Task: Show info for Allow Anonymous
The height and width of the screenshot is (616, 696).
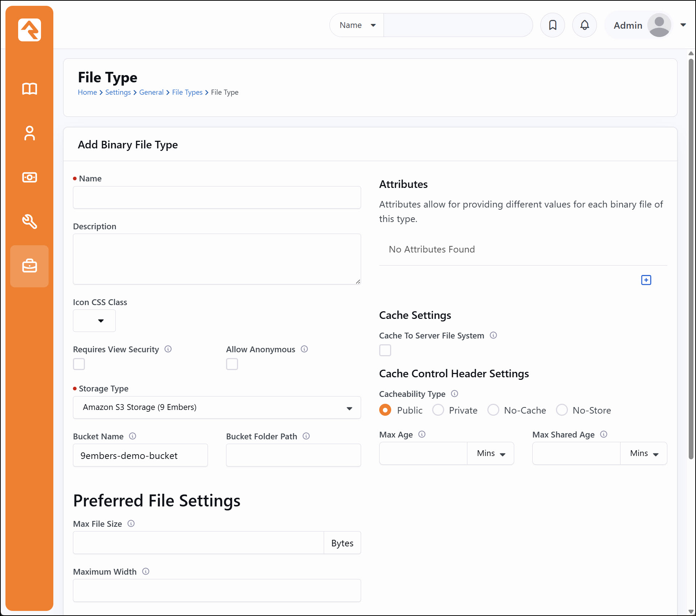Action: tap(304, 349)
